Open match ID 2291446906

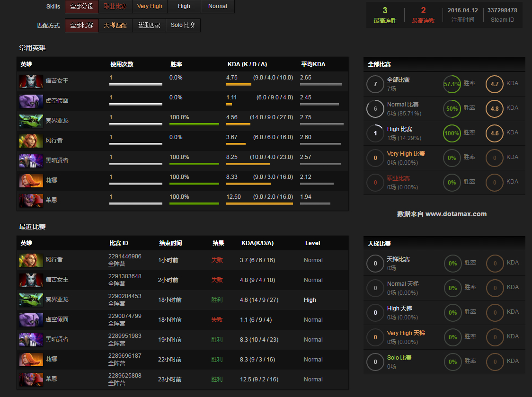tap(125, 256)
